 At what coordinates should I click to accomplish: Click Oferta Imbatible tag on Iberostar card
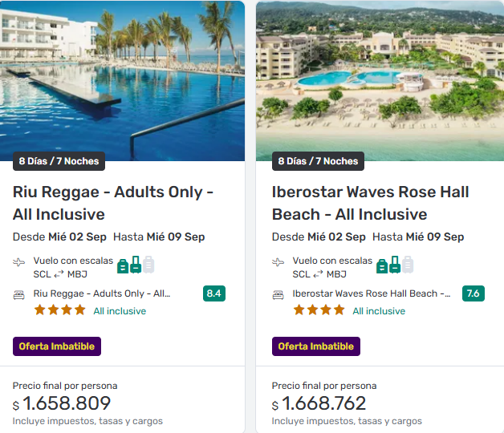coord(316,346)
